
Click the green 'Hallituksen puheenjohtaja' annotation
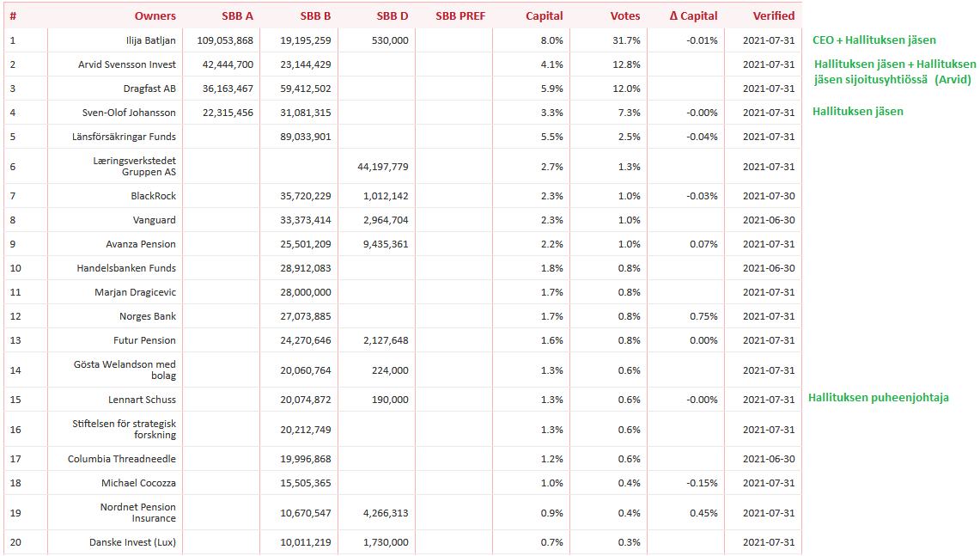coord(878,398)
